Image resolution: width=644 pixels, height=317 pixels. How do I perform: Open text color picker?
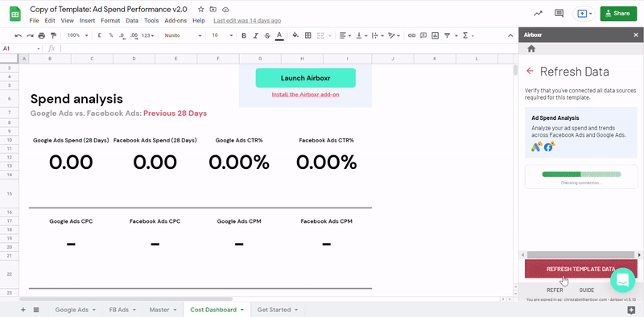[x=279, y=35]
